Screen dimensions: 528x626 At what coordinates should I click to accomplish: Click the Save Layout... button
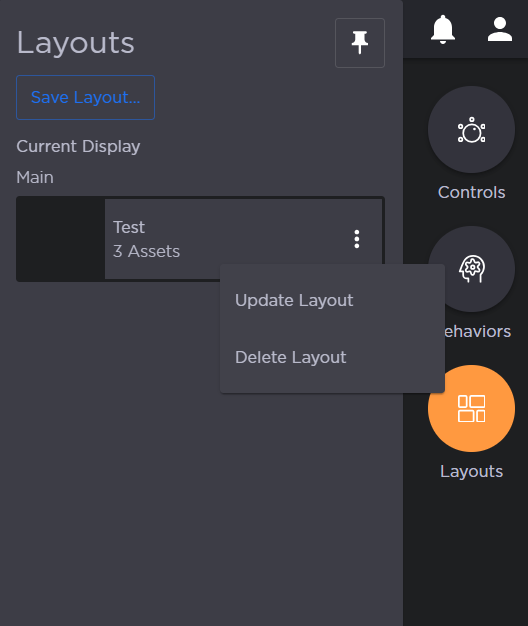pos(85,97)
